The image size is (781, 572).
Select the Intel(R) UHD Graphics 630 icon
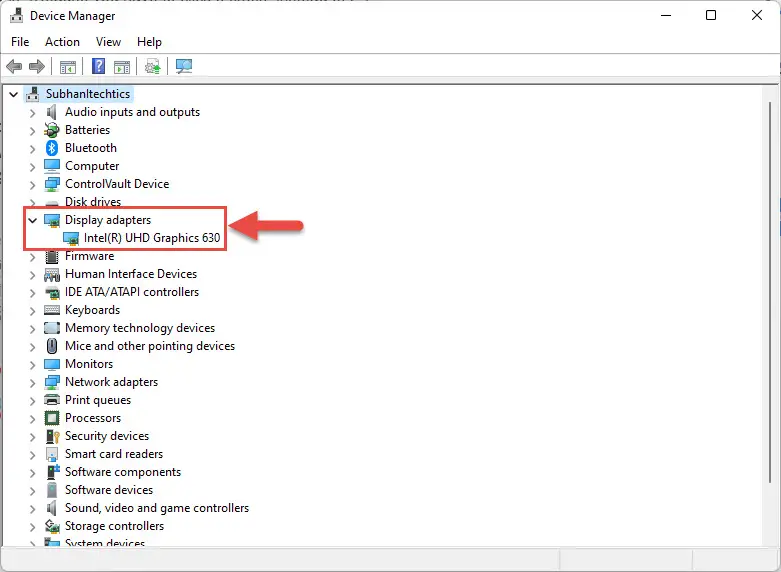point(71,238)
